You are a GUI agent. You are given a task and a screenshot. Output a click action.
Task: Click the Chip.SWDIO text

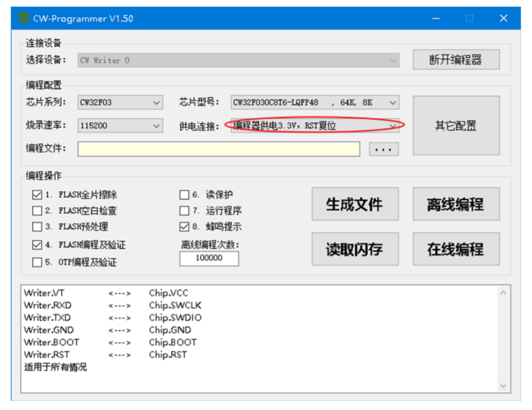pyautogui.click(x=175, y=317)
